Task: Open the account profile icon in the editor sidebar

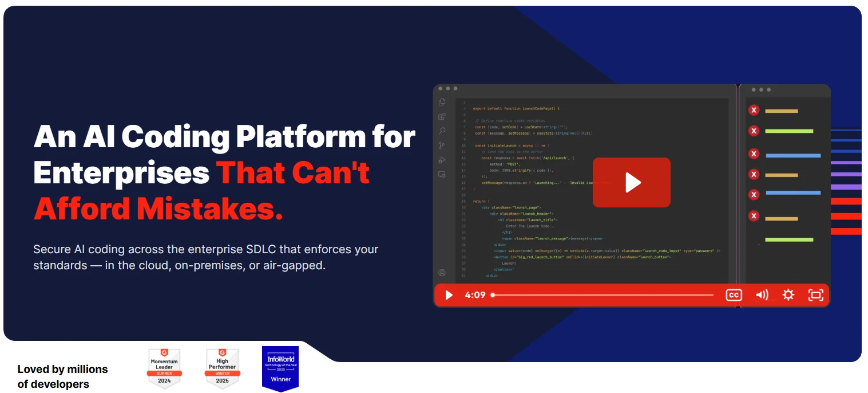Action: 442,273
